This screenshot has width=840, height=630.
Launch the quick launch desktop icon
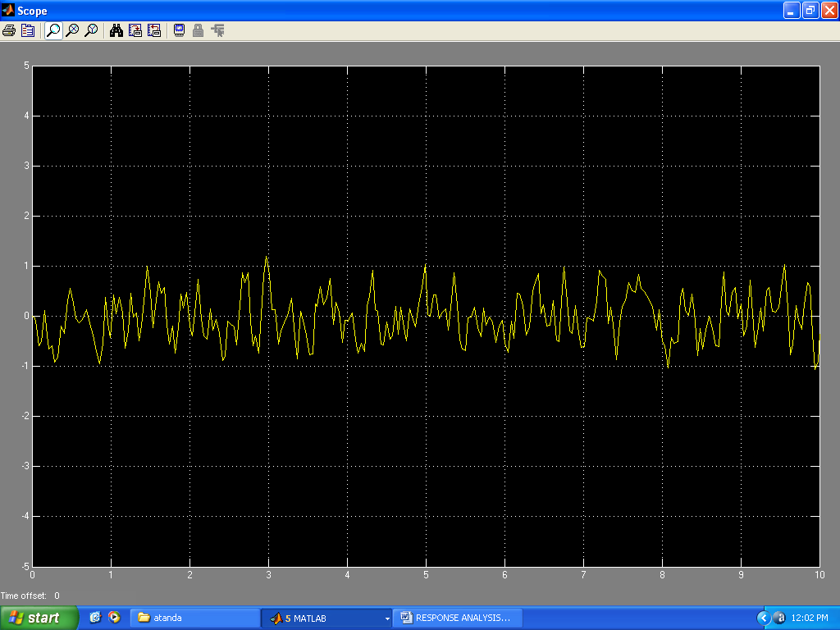point(95,618)
